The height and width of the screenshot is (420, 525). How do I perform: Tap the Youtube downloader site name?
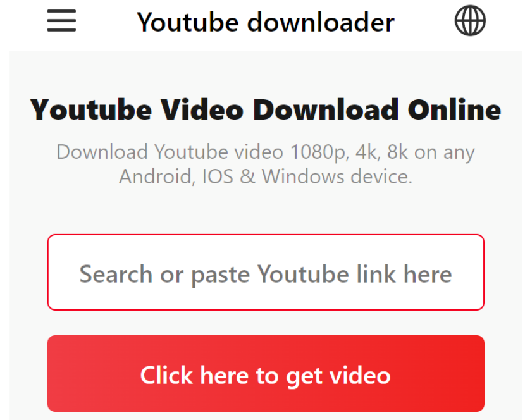[266, 22]
